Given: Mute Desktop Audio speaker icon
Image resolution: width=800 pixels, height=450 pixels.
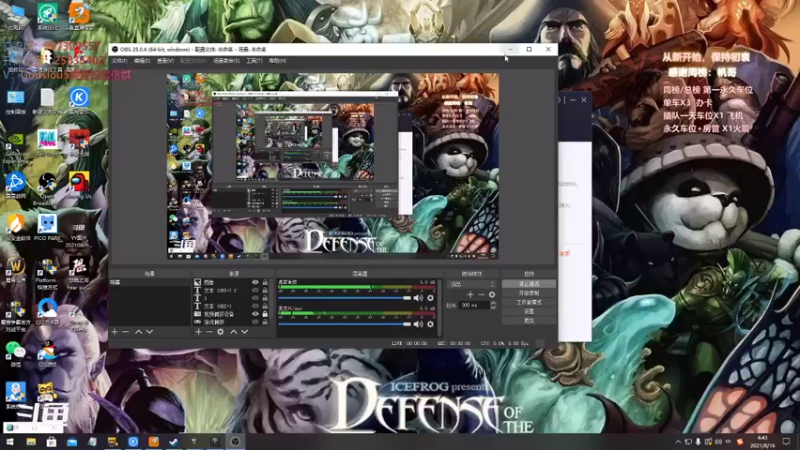Looking at the screenshot, I should tap(418, 298).
